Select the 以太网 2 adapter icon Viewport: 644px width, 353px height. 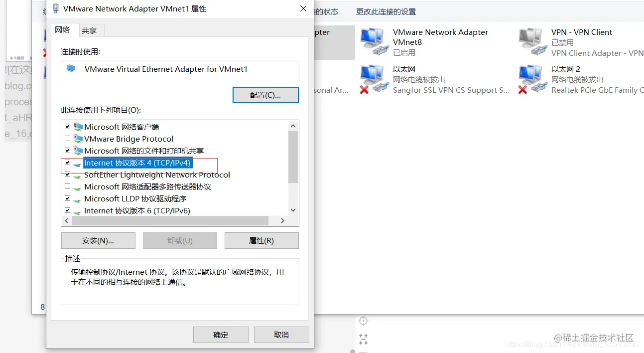point(532,79)
